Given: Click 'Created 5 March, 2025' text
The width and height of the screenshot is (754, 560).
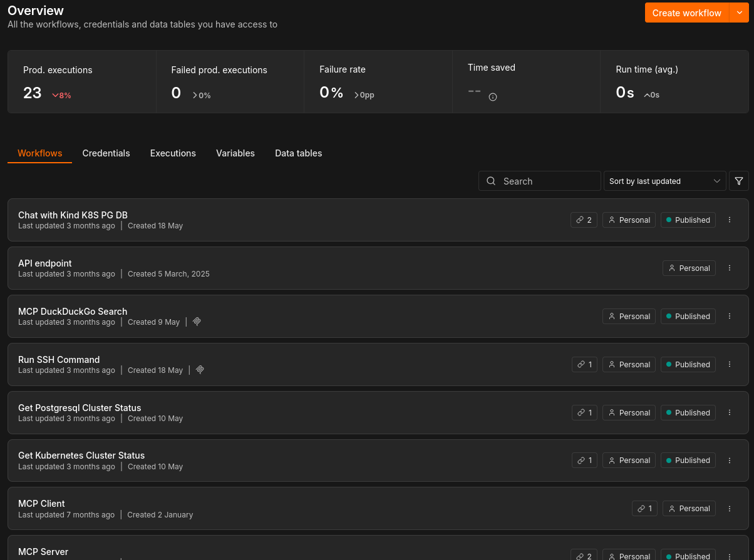Looking at the screenshot, I should tap(168, 274).
